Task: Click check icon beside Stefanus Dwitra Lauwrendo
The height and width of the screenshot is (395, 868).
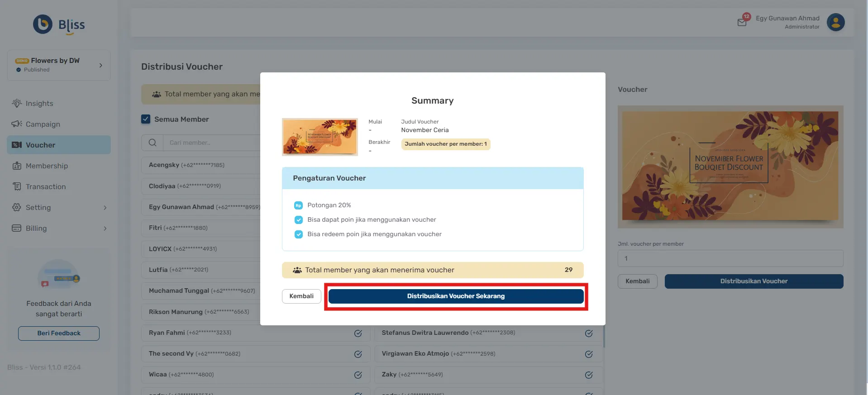Action: 589,333
